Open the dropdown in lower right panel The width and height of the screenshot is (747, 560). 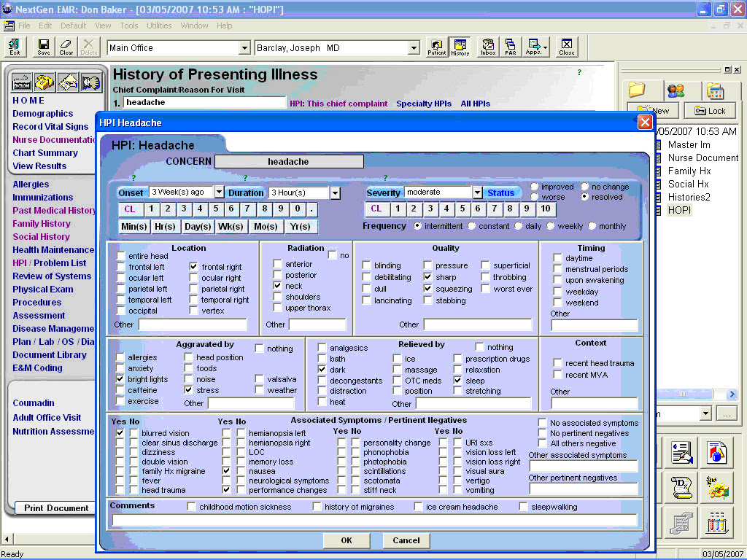tap(705, 413)
